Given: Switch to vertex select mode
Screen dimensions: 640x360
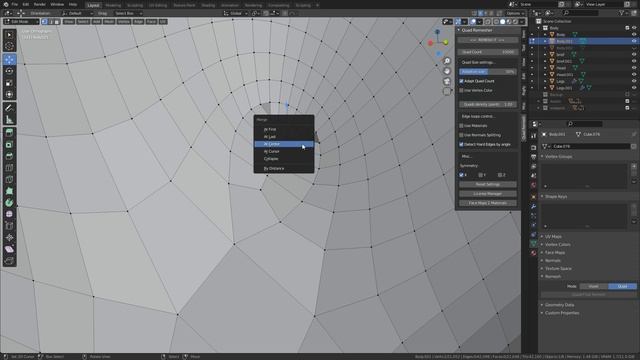Looking at the screenshot, I should click(44, 22).
